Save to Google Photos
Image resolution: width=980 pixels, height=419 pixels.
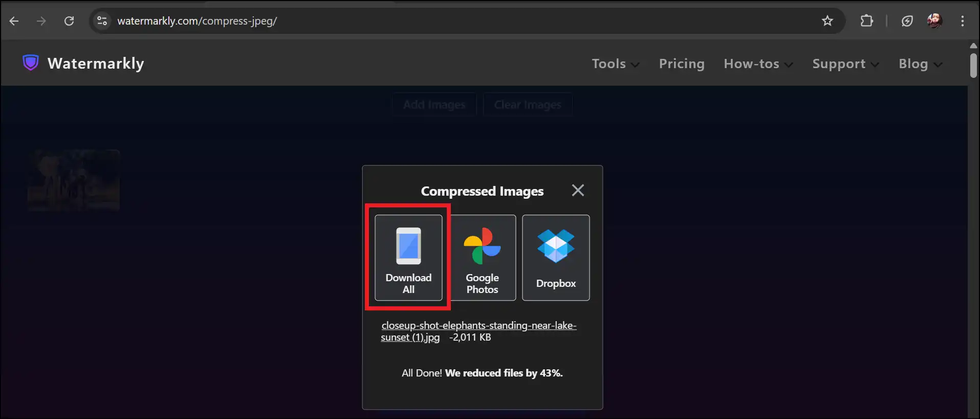coord(482,258)
